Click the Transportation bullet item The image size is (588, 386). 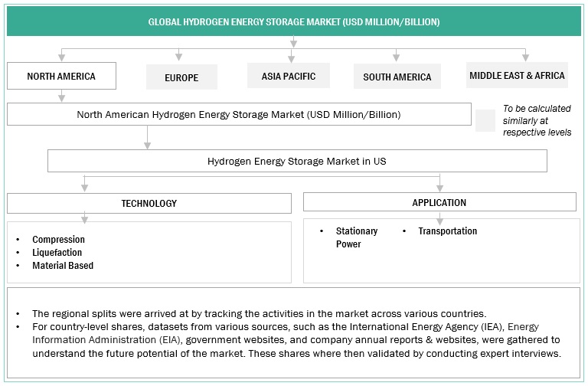coord(447,231)
